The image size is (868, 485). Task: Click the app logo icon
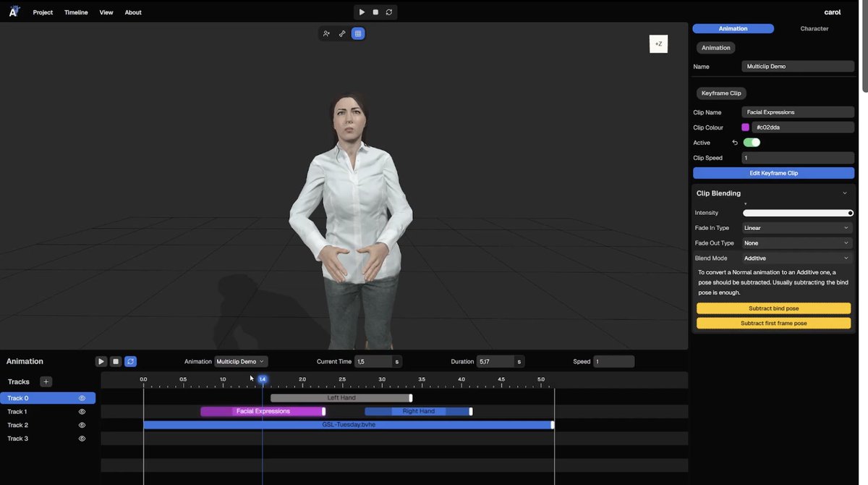coord(15,11)
